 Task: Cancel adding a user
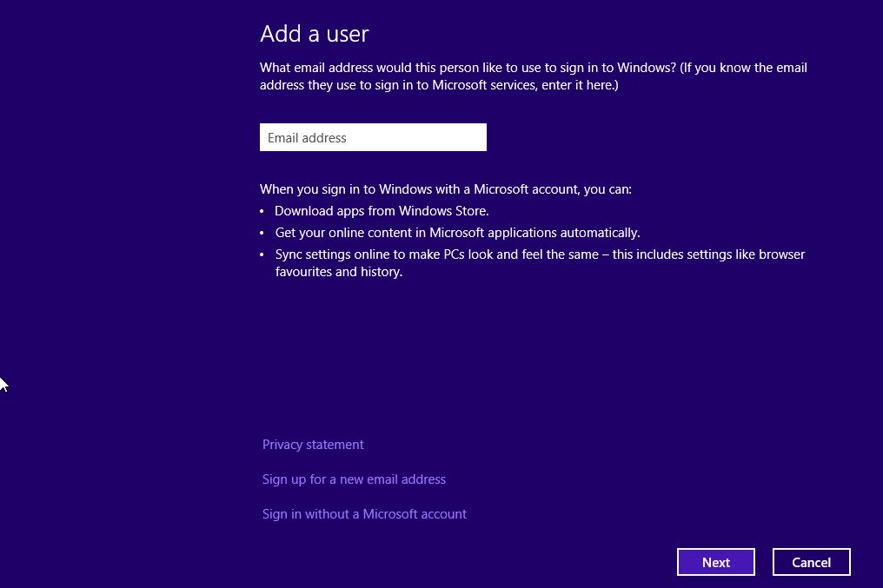(x=811, y=562)
